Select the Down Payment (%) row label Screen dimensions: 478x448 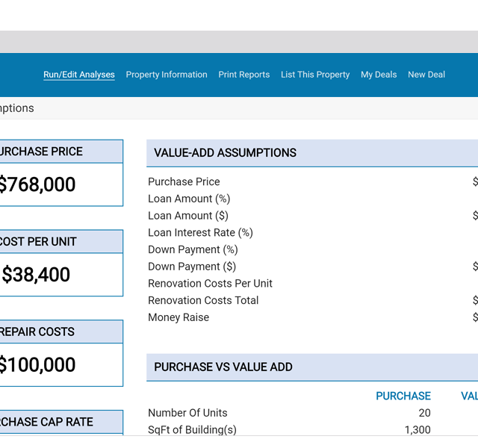(193, 249)
